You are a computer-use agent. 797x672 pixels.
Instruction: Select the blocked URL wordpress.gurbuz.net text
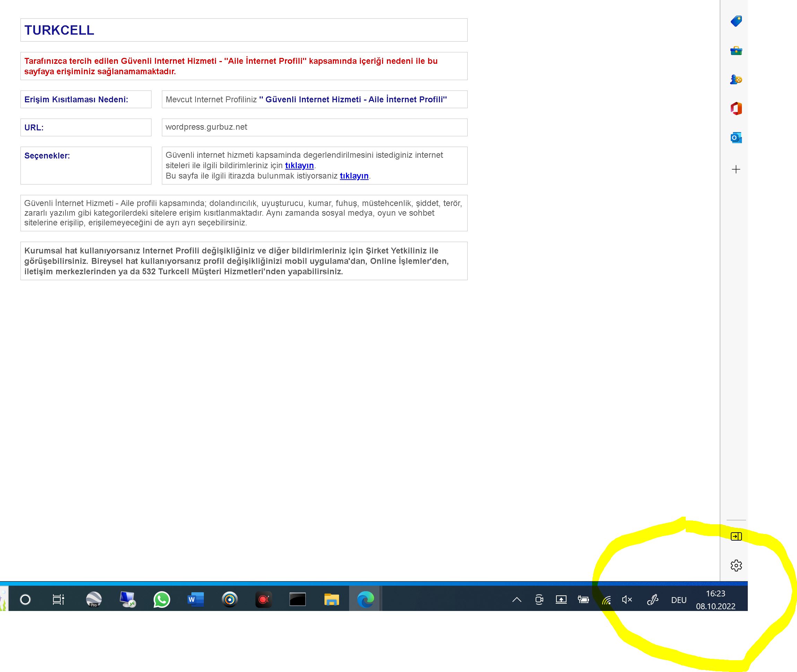[x=206, y=127]
